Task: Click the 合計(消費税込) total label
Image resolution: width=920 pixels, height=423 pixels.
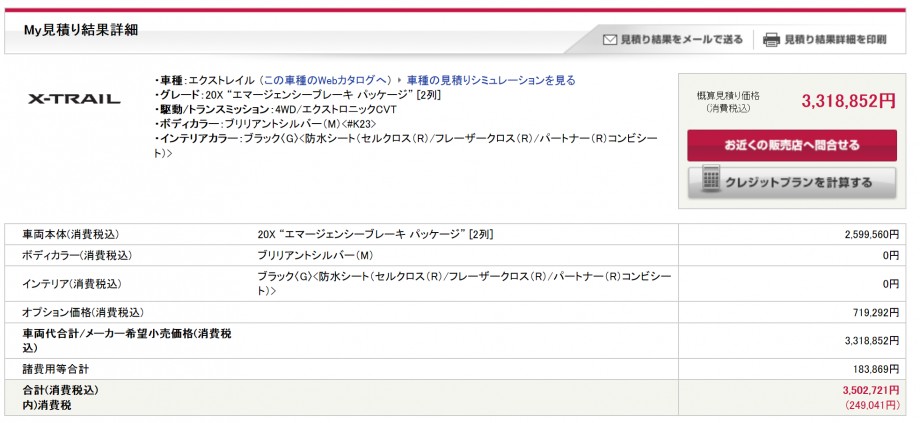Action: pos(60,390)
